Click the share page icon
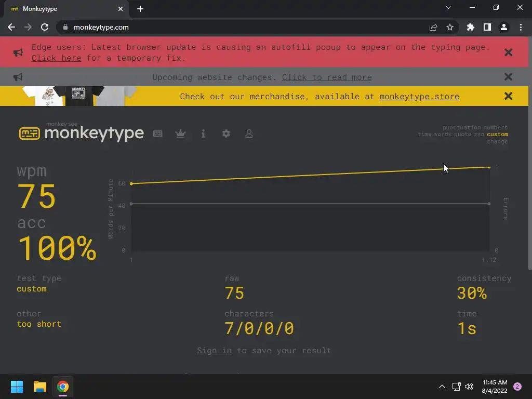This screenshot has width=532, height=399. [x=433, y=27]
